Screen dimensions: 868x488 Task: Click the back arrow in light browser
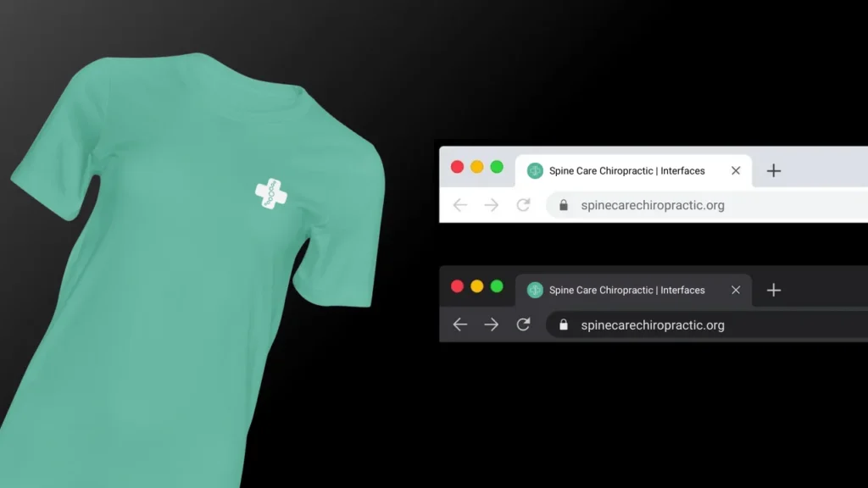(460, 205)
